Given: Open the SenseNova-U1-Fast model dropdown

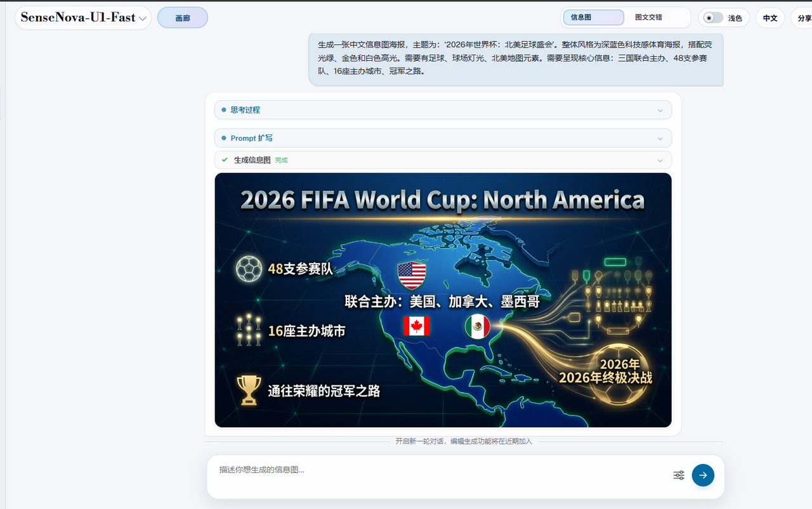Looking at the screenshot, I should [x=83, y=18].
